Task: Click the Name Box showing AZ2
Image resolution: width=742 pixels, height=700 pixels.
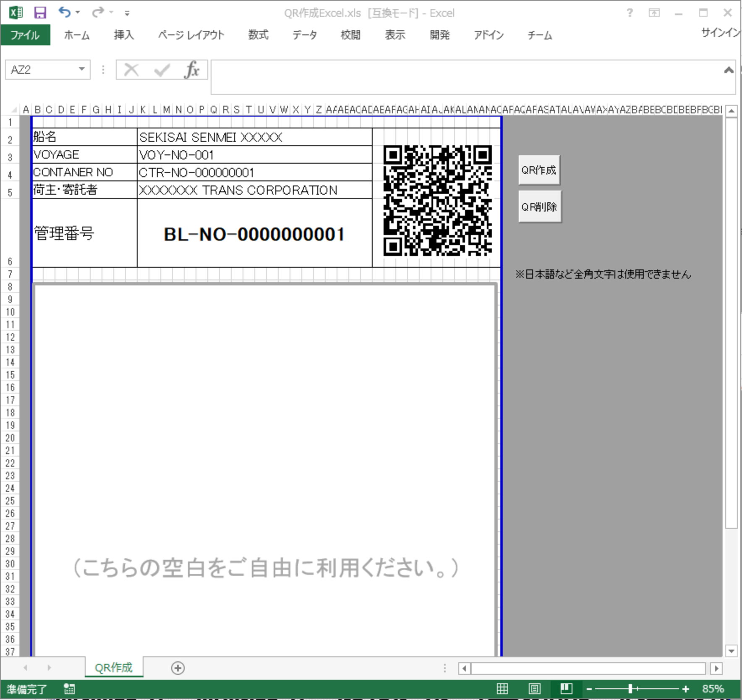Action: (x=41, y=70)
